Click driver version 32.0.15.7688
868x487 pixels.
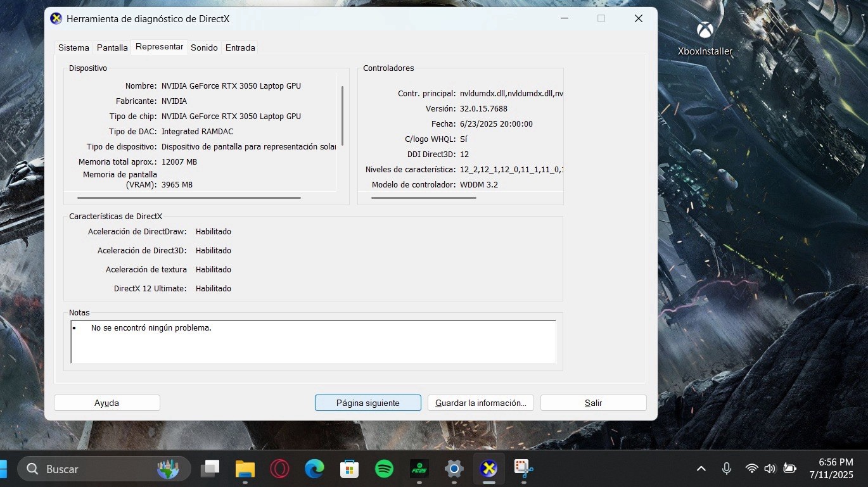click(x=483, y=108)
